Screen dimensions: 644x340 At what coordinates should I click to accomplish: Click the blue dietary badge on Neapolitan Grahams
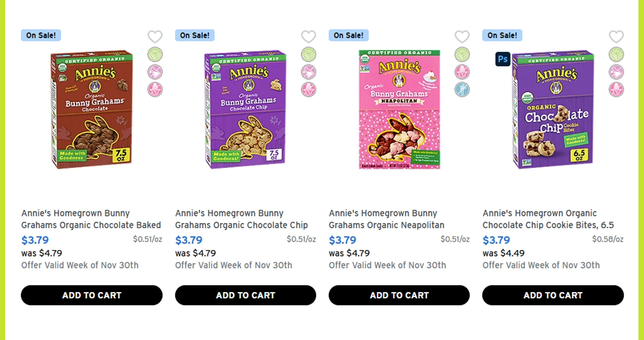pyautogui.click(x=462, y=90)
